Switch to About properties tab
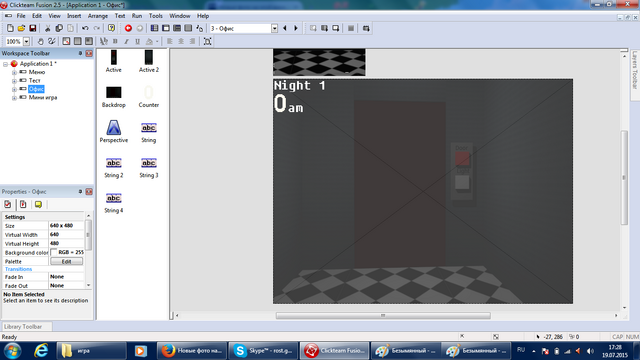Viewport: 640px width, 360px height. pos(38,204)
